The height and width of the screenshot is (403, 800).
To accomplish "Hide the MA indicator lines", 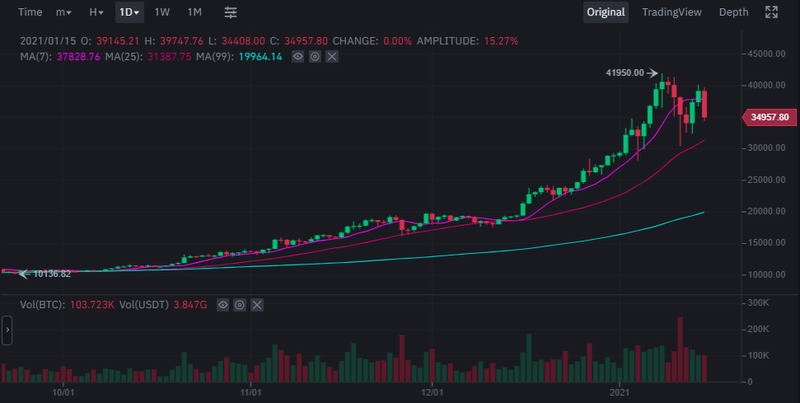I will pos(297,57).
